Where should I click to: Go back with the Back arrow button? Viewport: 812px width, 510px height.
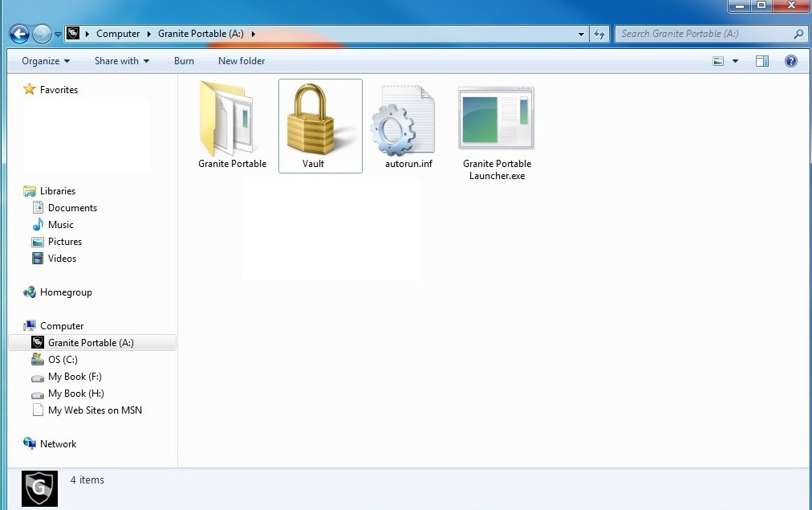coord(20,35)
